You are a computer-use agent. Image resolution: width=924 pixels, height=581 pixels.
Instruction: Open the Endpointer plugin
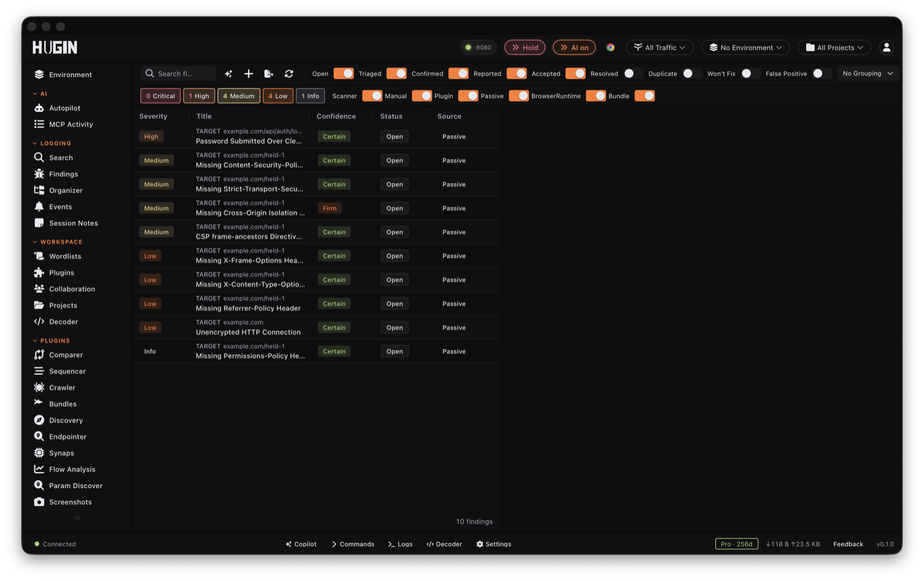[x=67, y=437]
